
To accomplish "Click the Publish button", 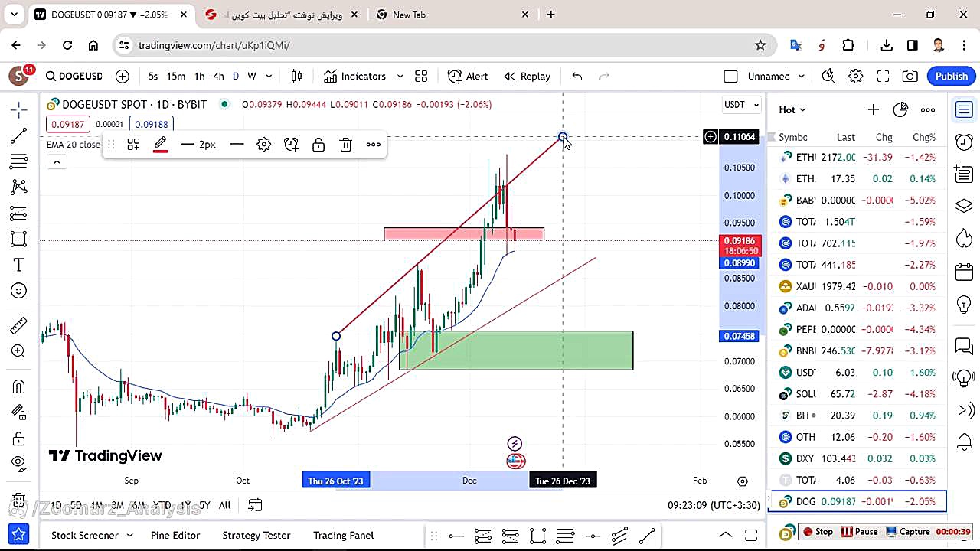I will 952,76.
